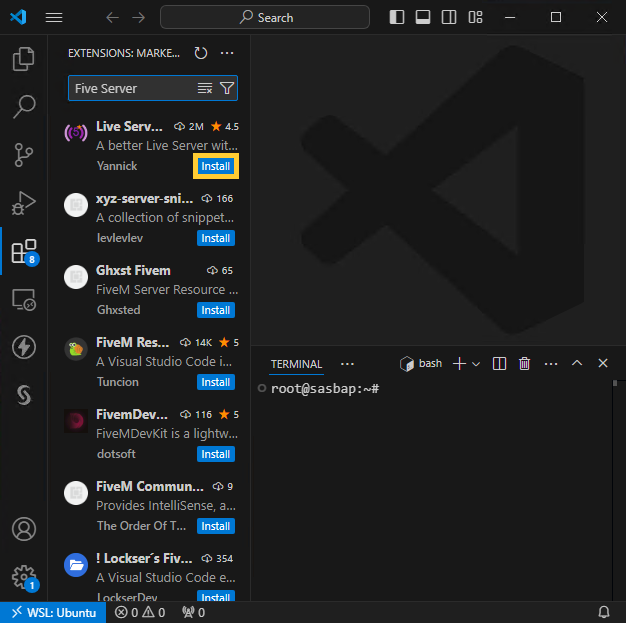Image resolution: width=626 pixels, height=623 pixels.
Task: Maximize panel size with chevron up
Action: point(577,363)
